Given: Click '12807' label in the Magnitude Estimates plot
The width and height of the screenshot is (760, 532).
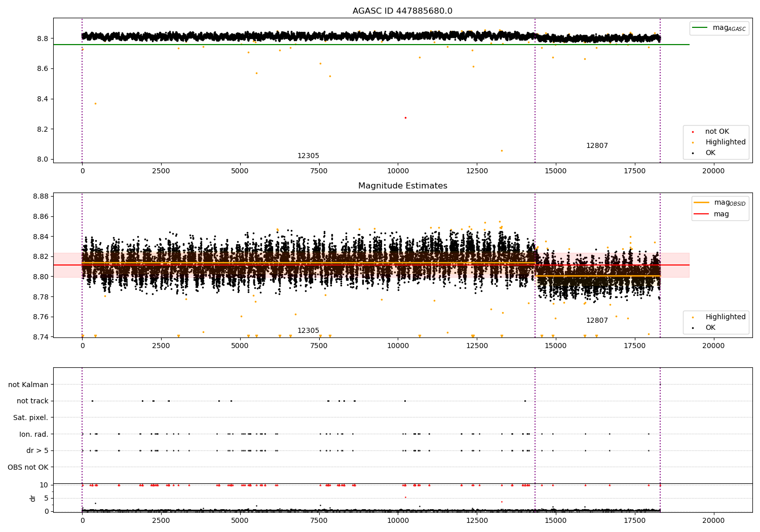Looking at the screenshot, I should pos(597,321).
